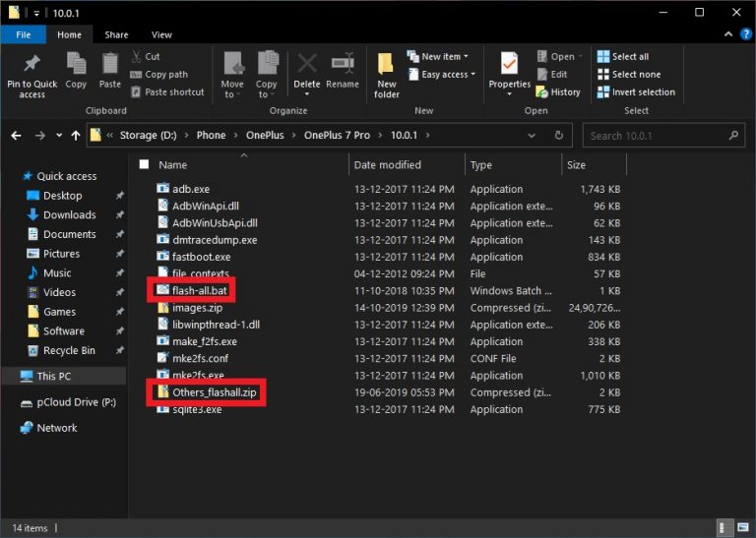
Task: Create a New folder
Action: pos(387,76)
